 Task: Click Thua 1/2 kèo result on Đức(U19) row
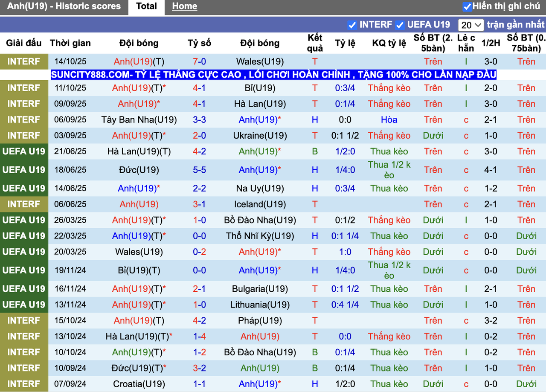[x=389, y=170]
